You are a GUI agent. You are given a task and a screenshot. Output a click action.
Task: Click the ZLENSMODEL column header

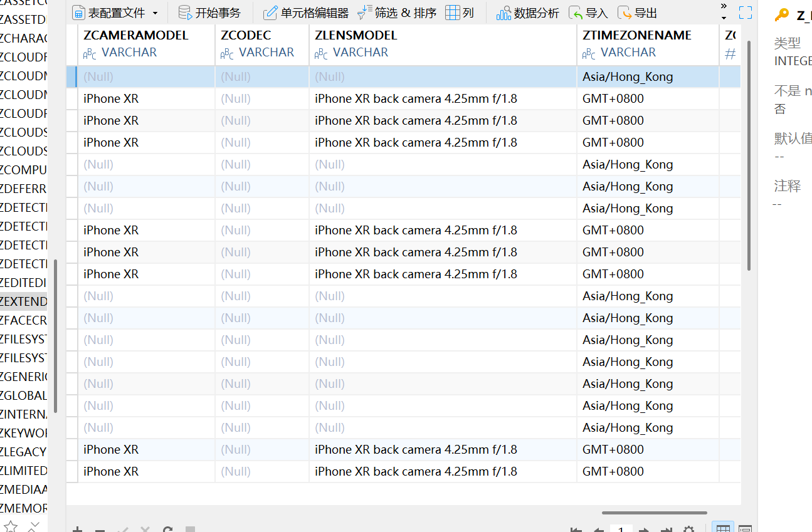356,36
